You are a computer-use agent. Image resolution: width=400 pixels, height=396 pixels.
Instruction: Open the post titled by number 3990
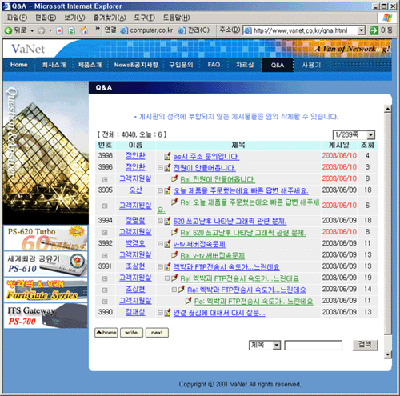(x=219, y=313)
